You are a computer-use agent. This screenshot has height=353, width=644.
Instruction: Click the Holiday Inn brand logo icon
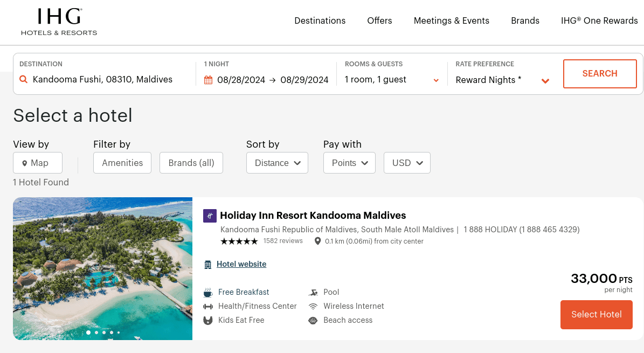click(210, 216)
